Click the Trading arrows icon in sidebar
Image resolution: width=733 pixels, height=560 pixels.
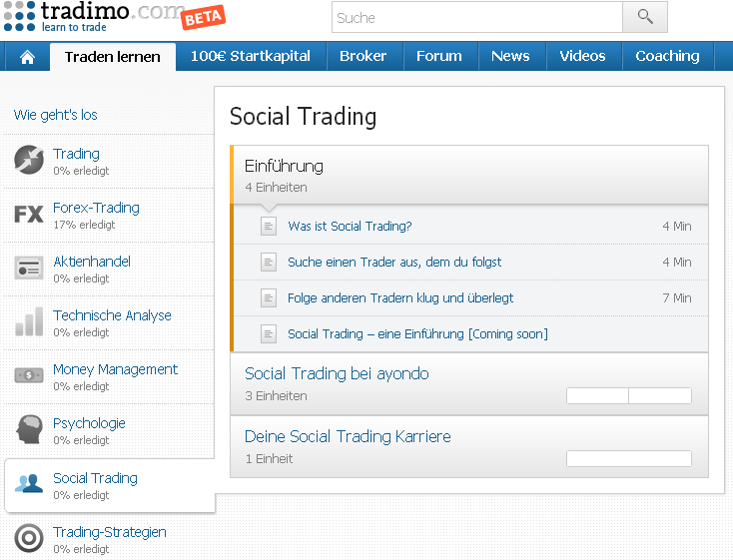point(29,161)
